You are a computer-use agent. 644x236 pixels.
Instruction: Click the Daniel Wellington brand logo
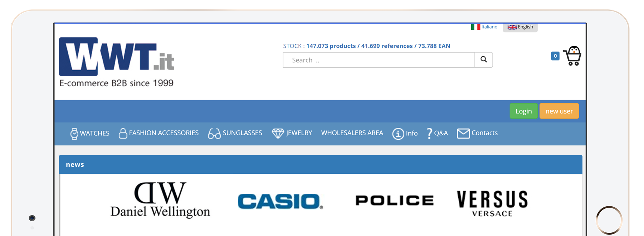click(x=160, y=200)
